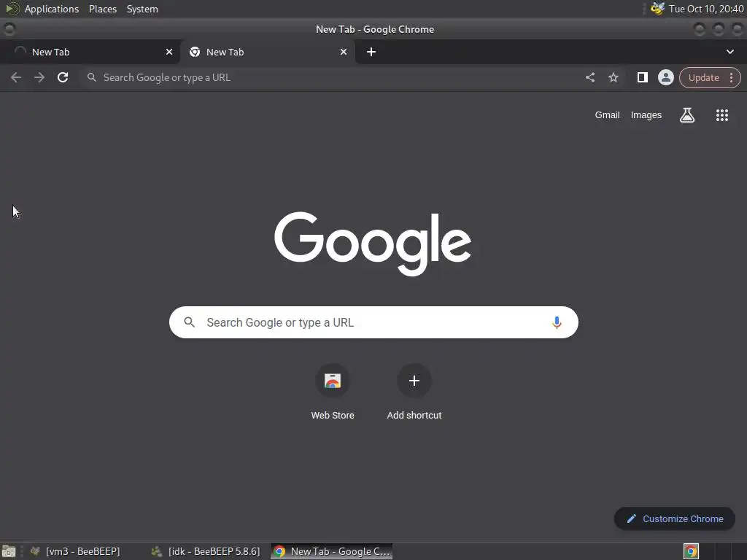
Task: Click the Chrome icon in bottom panel tray
Action: point(691,551)
